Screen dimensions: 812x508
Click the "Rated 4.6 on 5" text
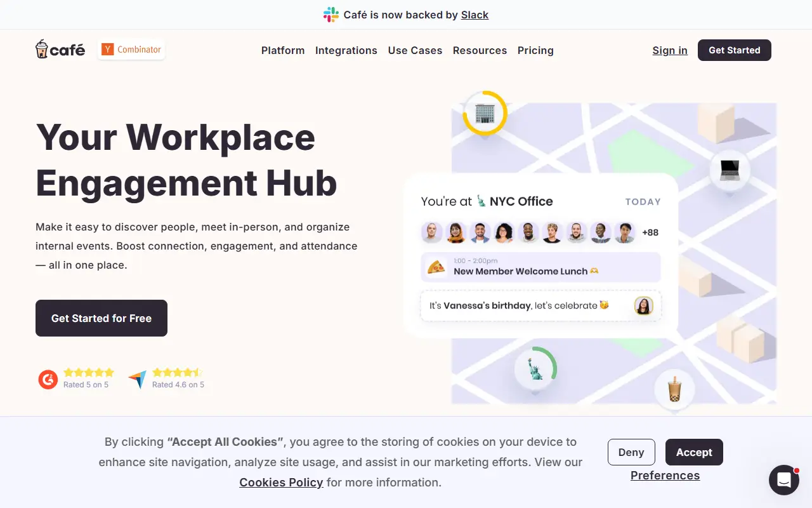pyautogui.click(x=178, y=385)
